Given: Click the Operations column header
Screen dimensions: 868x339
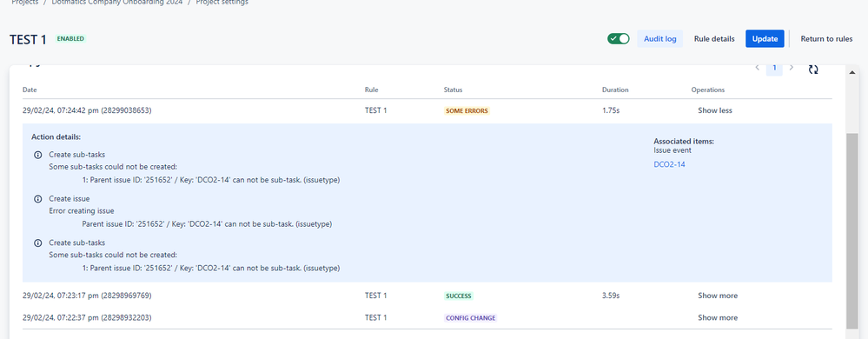Looking at the screenshot, I should point(707,90).
